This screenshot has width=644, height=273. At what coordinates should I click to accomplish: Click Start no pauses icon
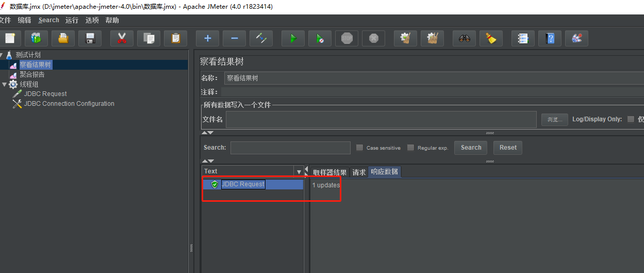pyautogui.click(x=320, y=38)
